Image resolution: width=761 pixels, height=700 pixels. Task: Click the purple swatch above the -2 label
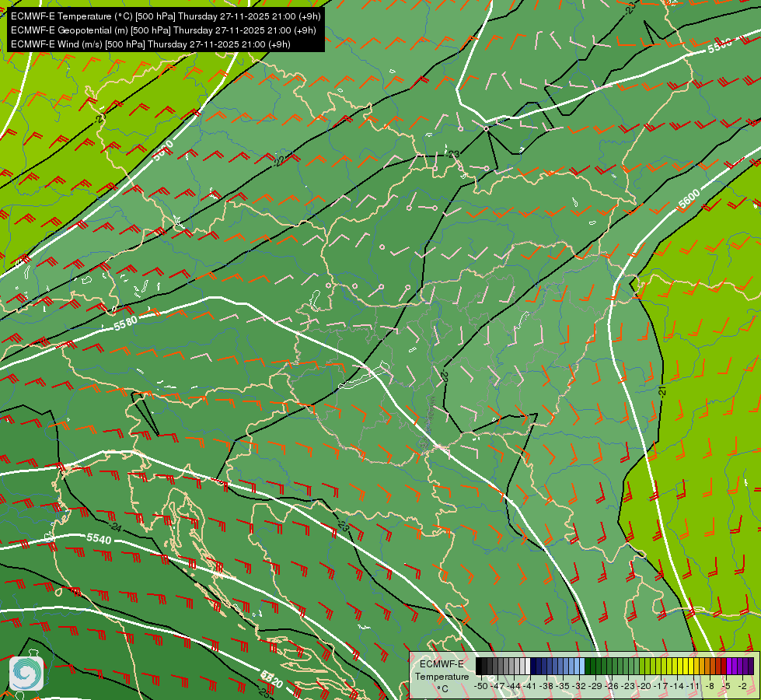coord(745,666)
